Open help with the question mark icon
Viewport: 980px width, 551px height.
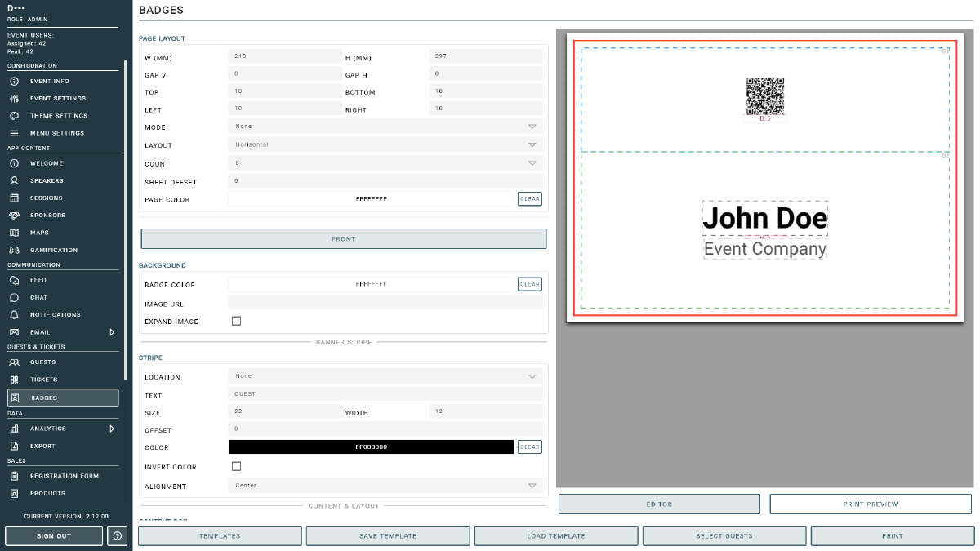click(118, 535)
